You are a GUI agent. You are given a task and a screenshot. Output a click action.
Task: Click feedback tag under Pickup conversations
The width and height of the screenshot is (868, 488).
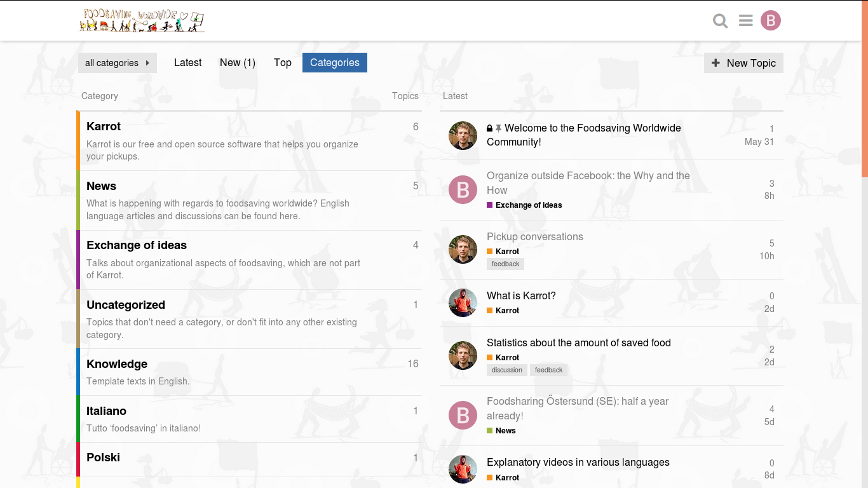[506, 264]
